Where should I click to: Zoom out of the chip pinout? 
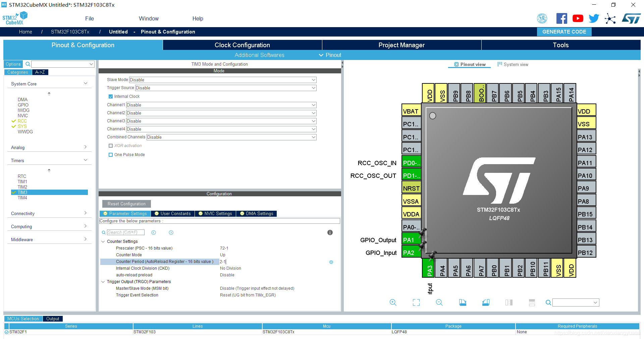[439, 302]
